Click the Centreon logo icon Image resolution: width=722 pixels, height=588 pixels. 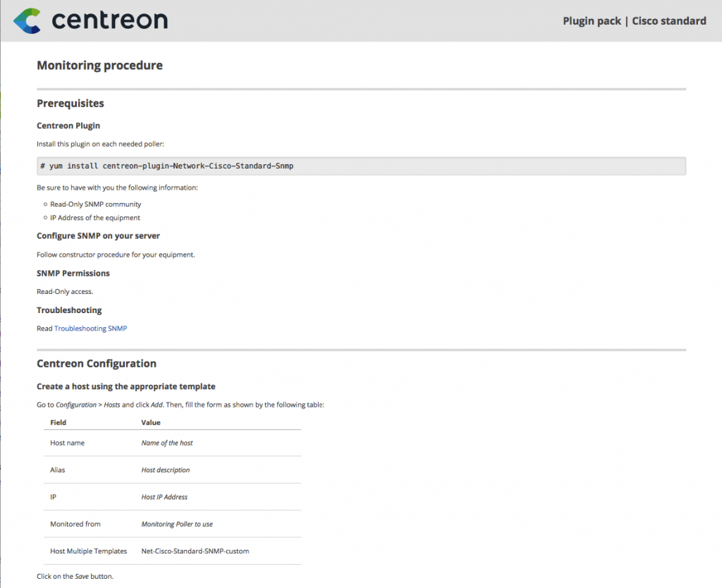click(x=27, y=20)
